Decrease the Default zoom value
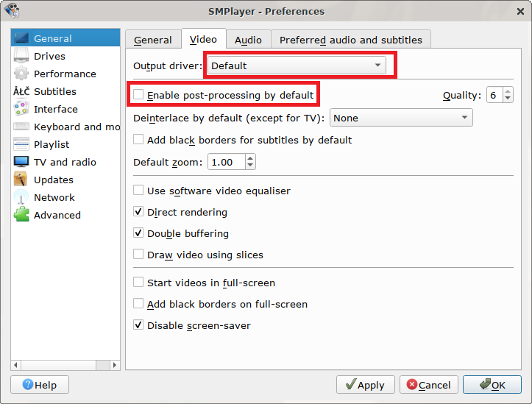 pyautogui.click(x=250, y=165)
